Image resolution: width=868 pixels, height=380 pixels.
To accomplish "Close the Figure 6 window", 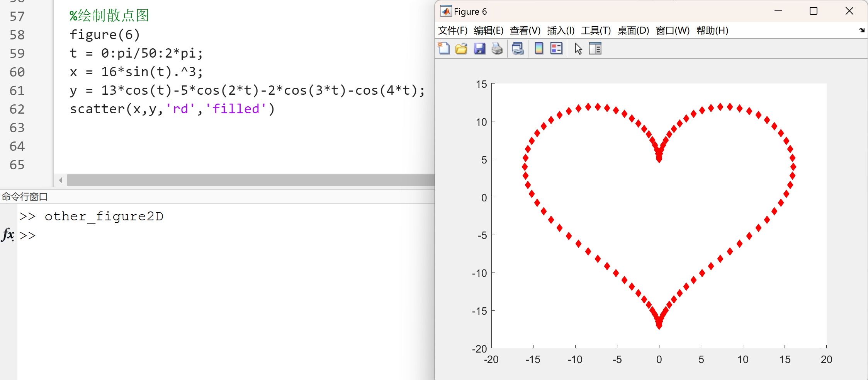I will coord(849,11).
